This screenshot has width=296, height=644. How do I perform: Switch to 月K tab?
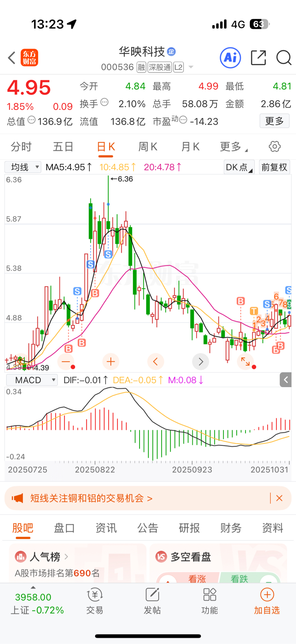click(190, 147)
